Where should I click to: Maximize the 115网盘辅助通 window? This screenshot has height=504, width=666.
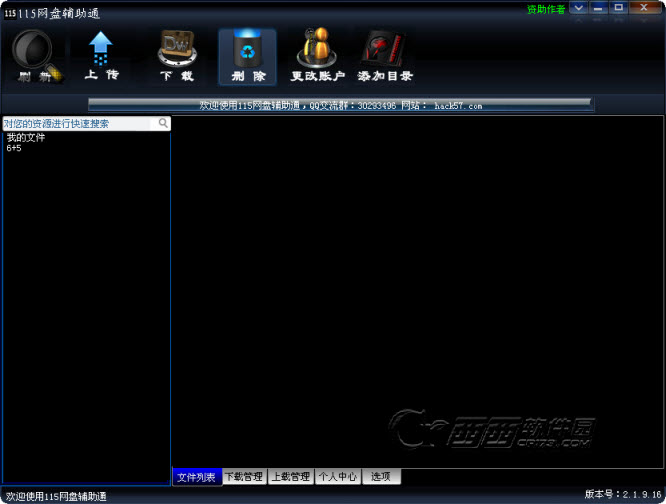[x=618, y=8]
